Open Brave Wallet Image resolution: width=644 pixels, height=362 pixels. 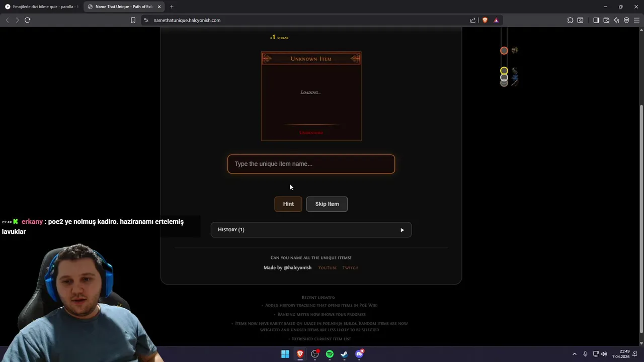pyautogui.click(x=606, y=20)
